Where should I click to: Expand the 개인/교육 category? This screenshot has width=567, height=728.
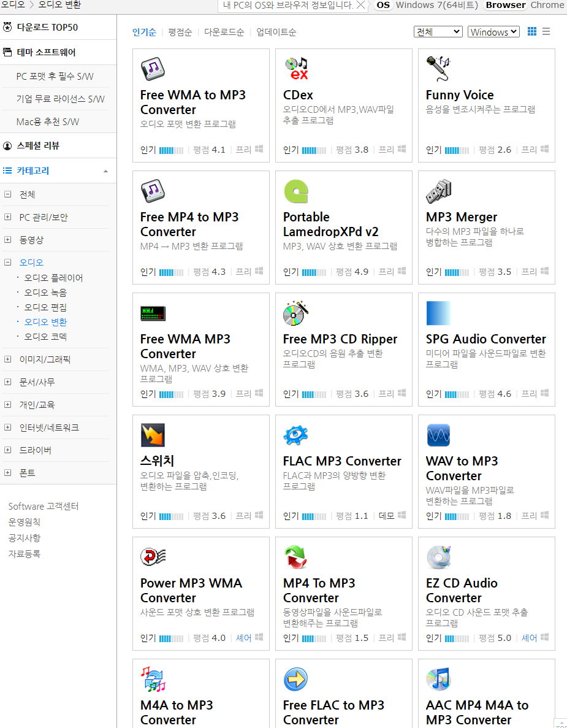8,404
